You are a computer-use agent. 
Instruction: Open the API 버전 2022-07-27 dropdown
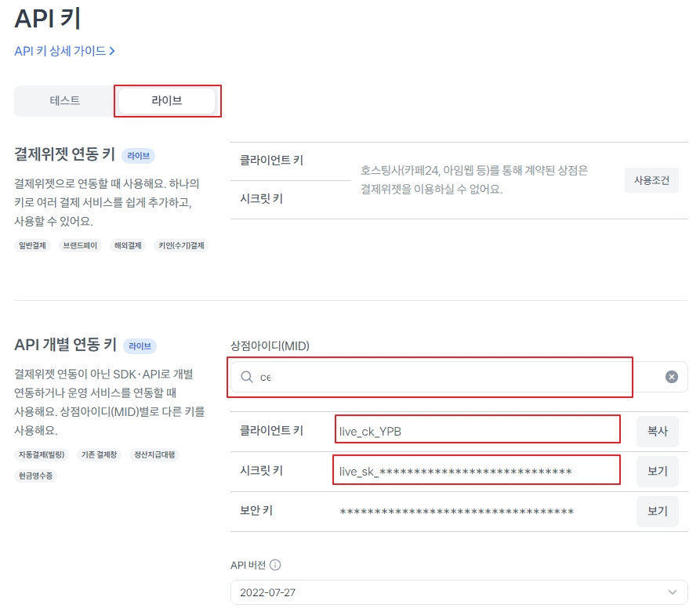(459, 592)
